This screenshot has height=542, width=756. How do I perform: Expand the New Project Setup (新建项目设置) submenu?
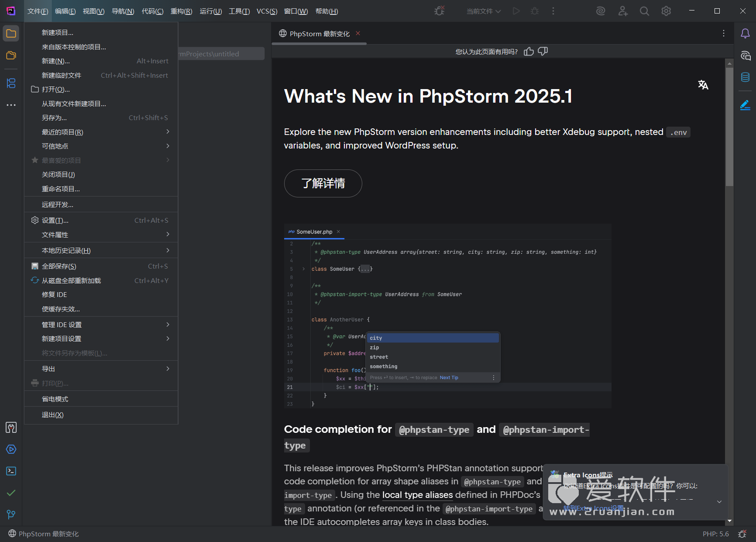[x=101, y=338]
